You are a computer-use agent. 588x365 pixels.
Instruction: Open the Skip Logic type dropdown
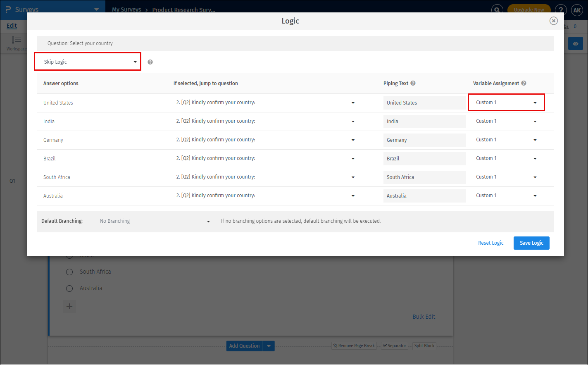click(x=87, y=61)
